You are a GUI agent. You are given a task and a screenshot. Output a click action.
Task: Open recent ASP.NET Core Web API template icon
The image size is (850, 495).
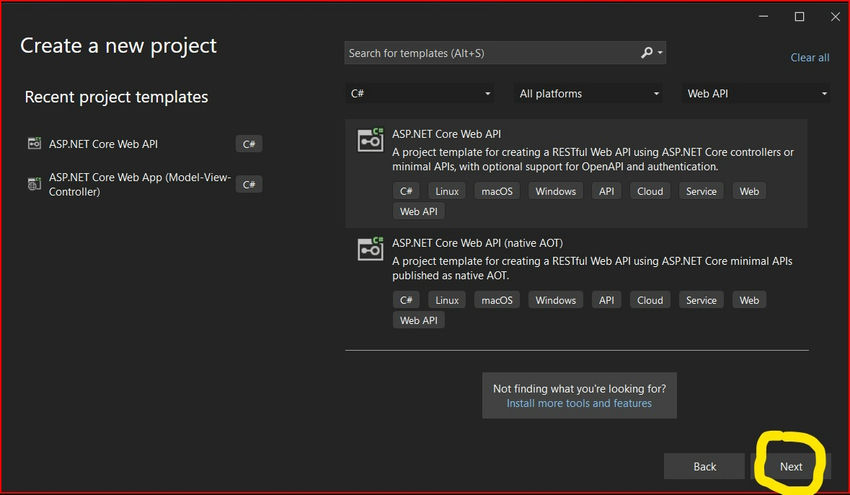(x=34, y=143)
